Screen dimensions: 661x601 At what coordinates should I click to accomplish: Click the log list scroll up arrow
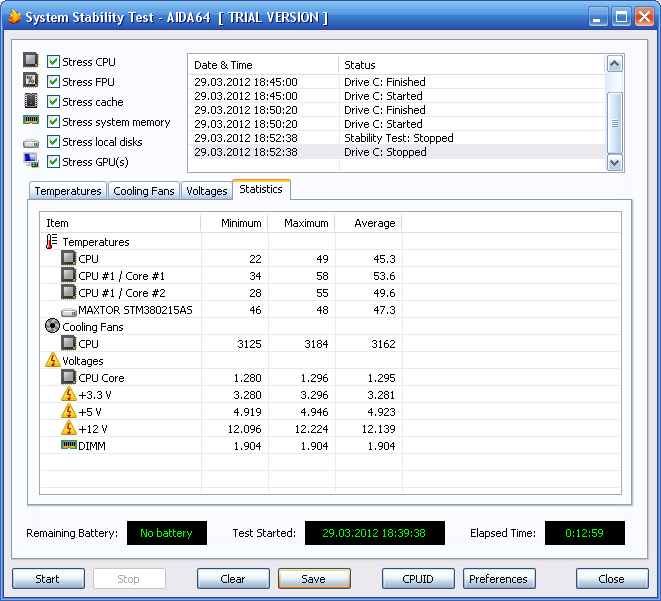coord(615,64)
